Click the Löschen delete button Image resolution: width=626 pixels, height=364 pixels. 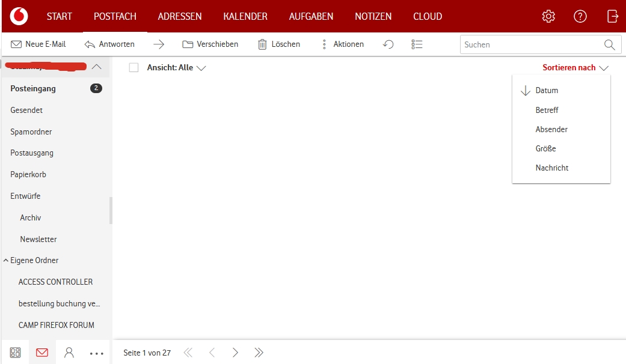click(x=278, y=44)
